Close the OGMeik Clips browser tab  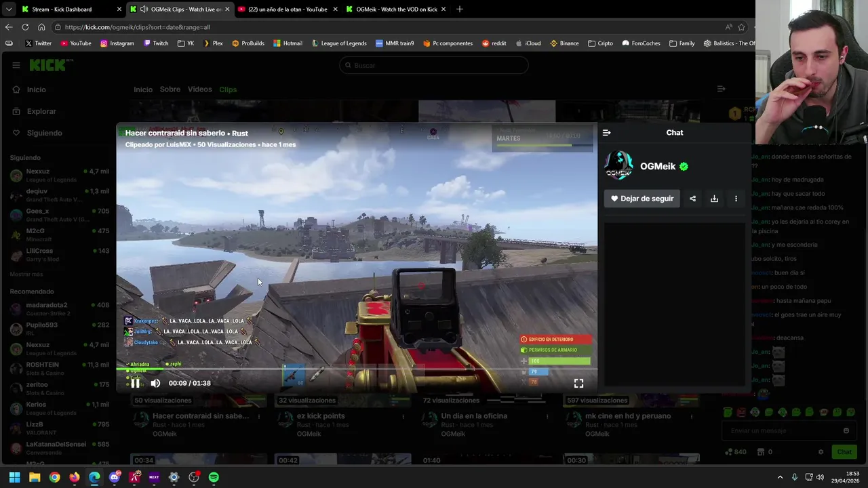coord(227,9)
